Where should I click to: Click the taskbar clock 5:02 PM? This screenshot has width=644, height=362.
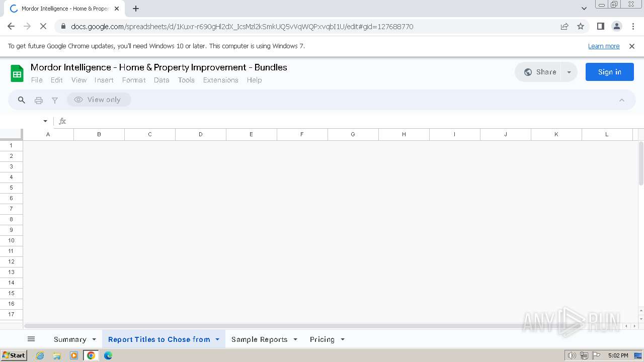618,355
